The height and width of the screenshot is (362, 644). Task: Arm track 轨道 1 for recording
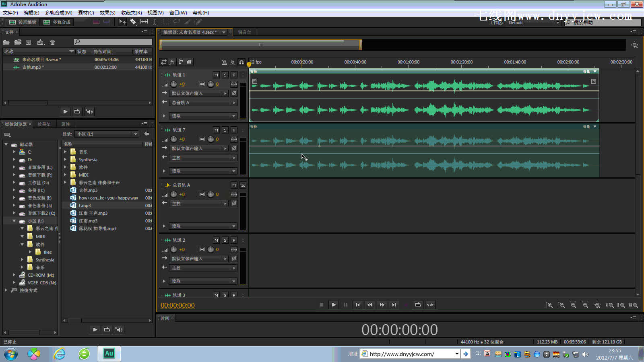tap(234, 75)
